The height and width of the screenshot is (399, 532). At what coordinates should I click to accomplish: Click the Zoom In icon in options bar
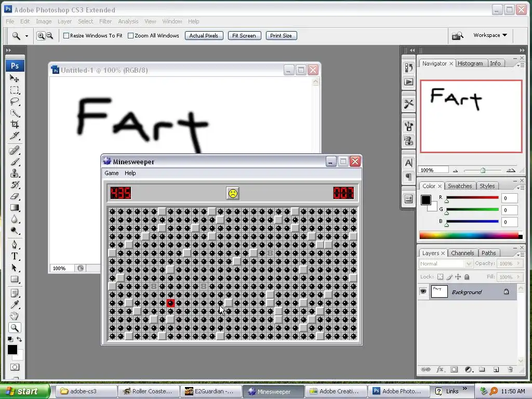41,36
